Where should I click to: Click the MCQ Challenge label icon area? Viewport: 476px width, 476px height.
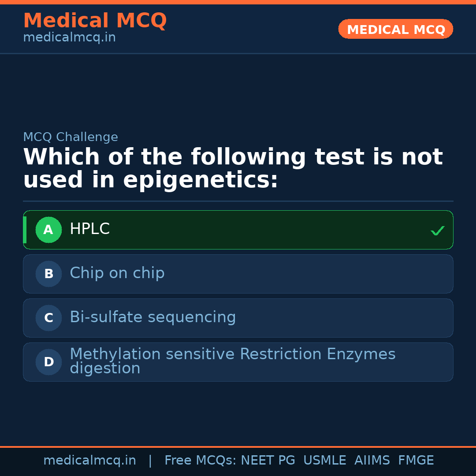coord(71,137)
